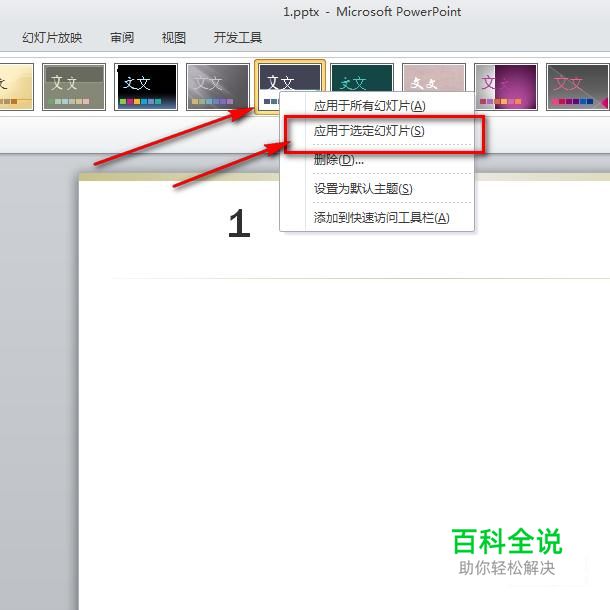The image size is (610, 610).
Task: Click the slide title text "1"
Action: pos(239,223)
